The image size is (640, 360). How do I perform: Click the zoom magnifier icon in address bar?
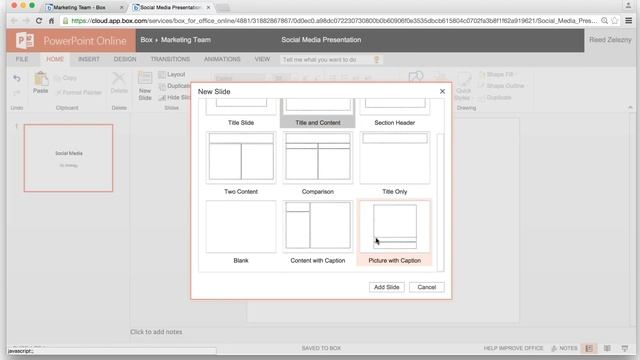[x=604, y=20]
